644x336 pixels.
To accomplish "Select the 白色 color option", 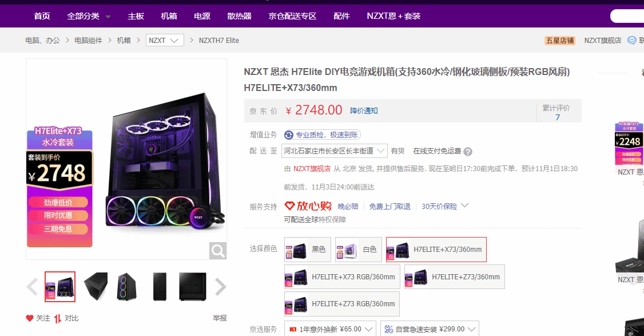I will tap(359, 249).
